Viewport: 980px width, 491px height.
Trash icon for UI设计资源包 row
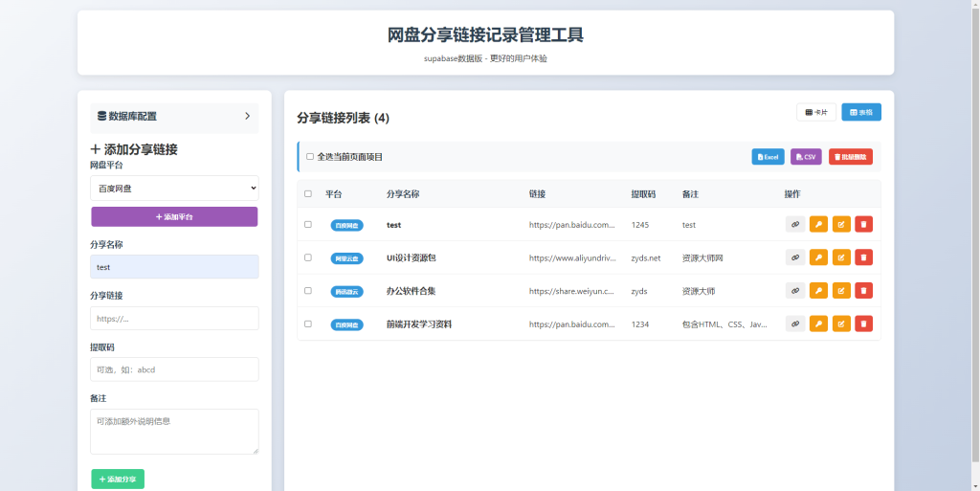[x=864, y=257]
